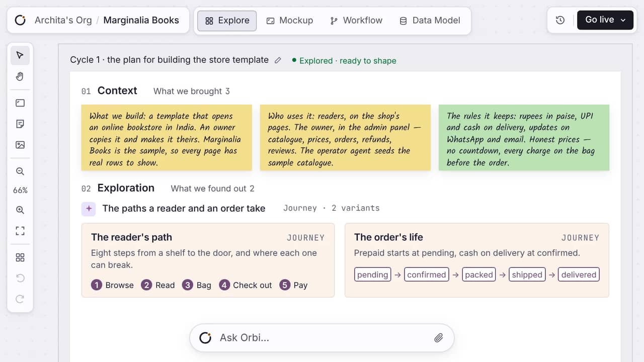Pick the sticky note tool
Screen dimensions: 644x362
(20, 124)
